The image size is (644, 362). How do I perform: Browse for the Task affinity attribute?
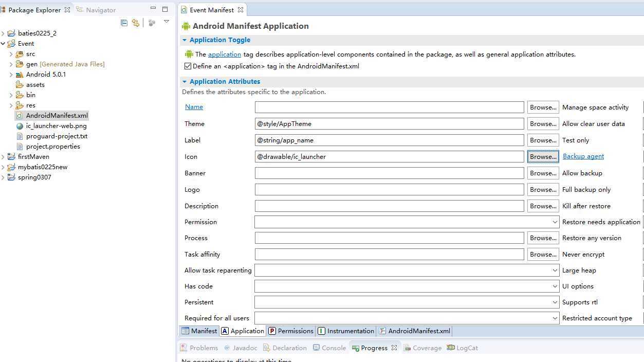543,255
